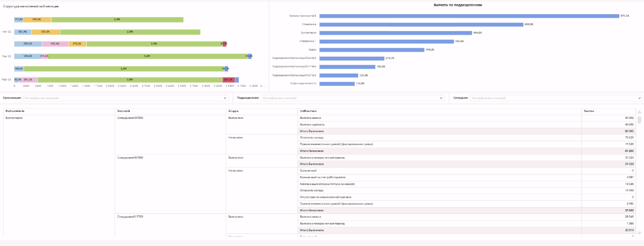
Task: Click the pink 545,4K bar segment
Action: click(x=55, y=44)
